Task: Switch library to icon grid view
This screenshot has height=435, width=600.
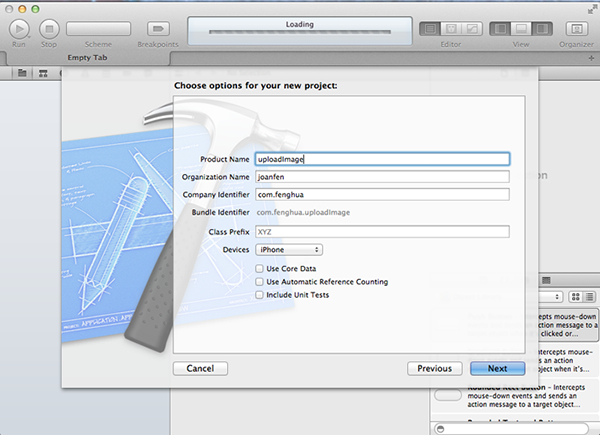Action: (576, 297)
